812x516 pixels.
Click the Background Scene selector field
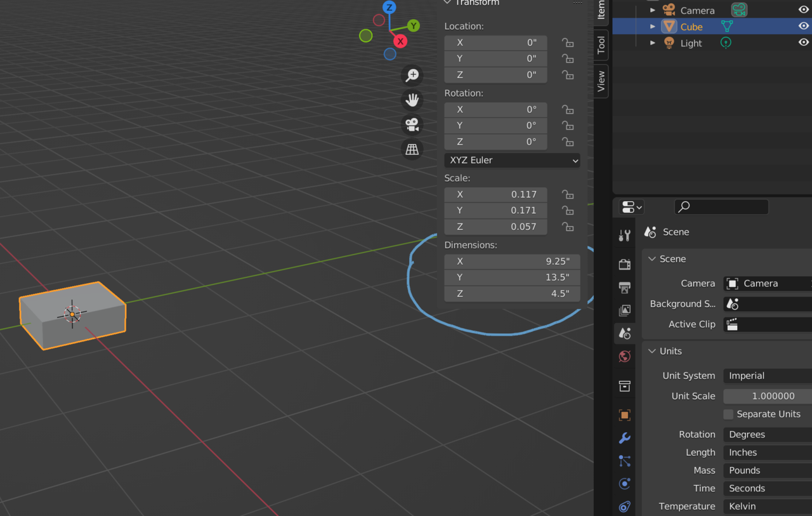768,304
